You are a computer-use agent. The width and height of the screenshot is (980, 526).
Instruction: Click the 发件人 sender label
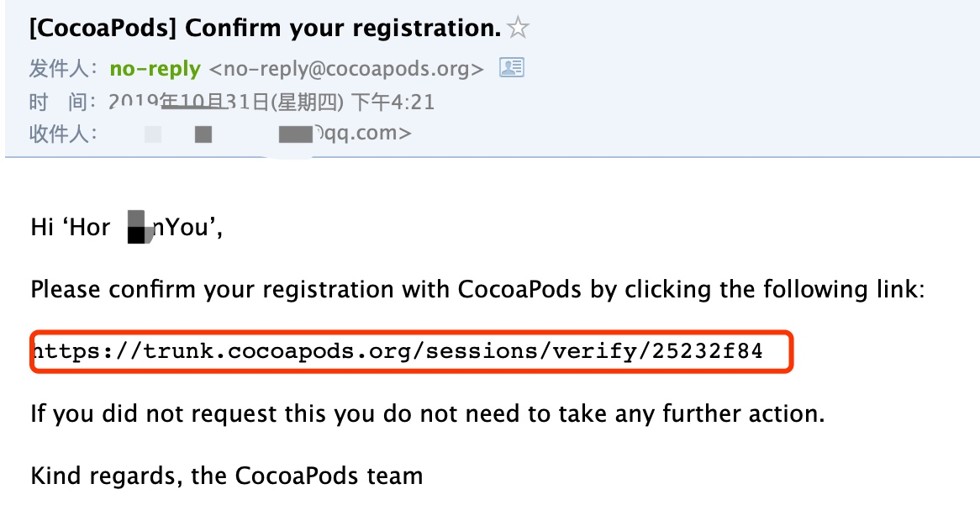62,68
